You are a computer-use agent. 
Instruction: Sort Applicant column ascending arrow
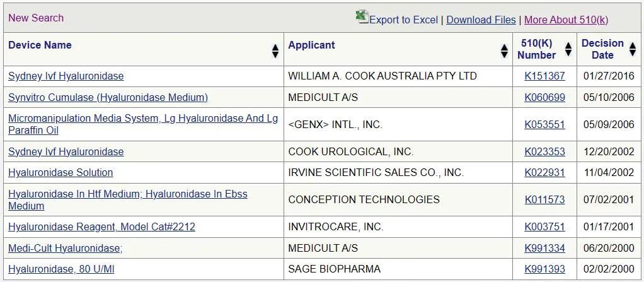504,48
